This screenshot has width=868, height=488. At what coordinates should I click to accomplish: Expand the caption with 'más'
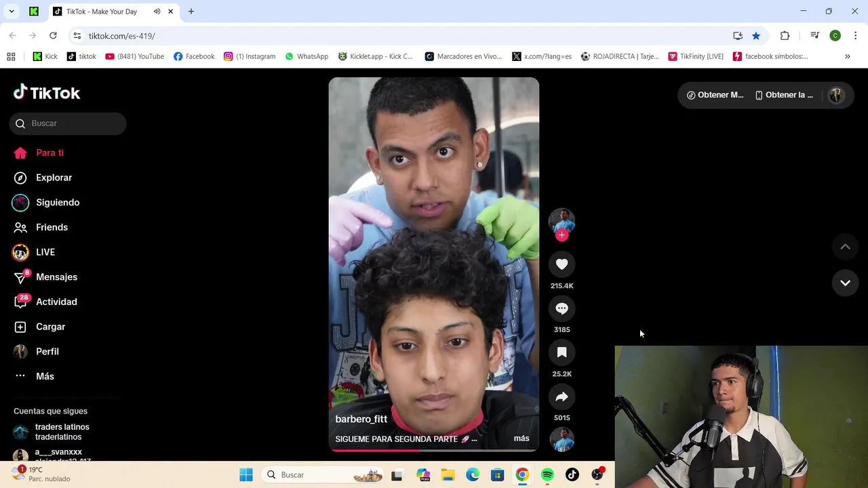pyautogui.click(x=521, y=439)
